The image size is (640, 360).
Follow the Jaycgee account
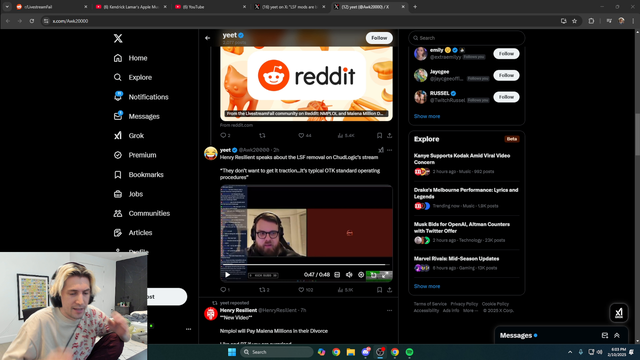(506, 75)
